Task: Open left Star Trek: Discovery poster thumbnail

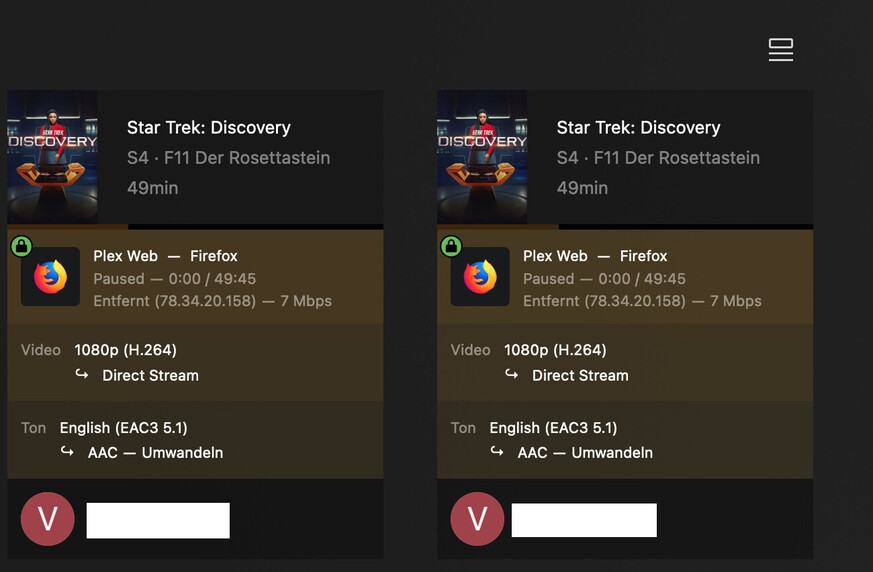Action: coord(52,156)
